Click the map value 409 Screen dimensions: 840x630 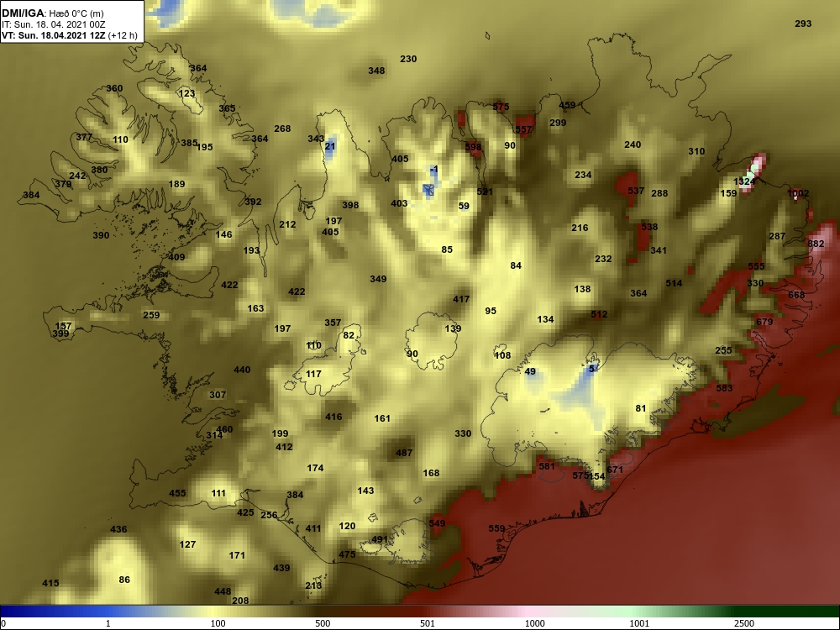coord(176,258)
